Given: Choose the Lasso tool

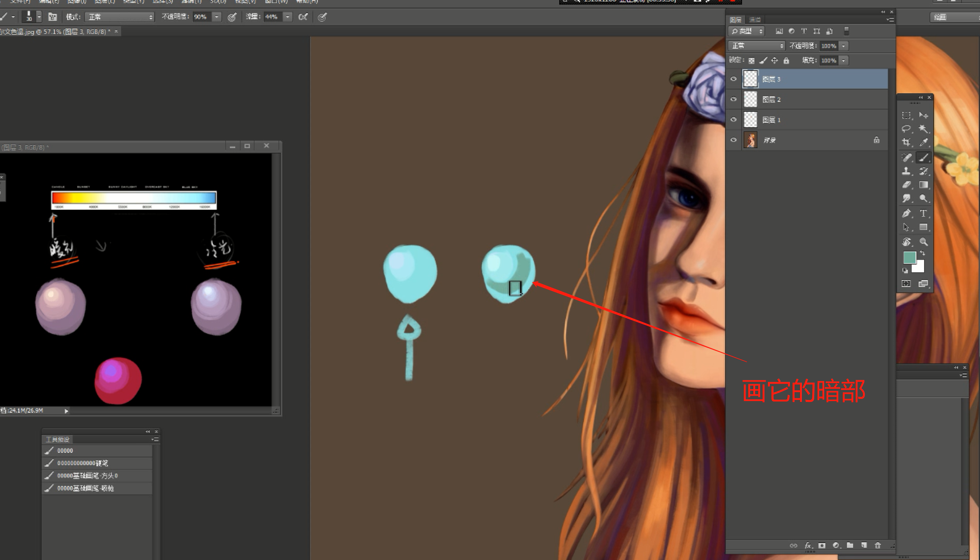Looking at the screenshot, I should point(906,128).
